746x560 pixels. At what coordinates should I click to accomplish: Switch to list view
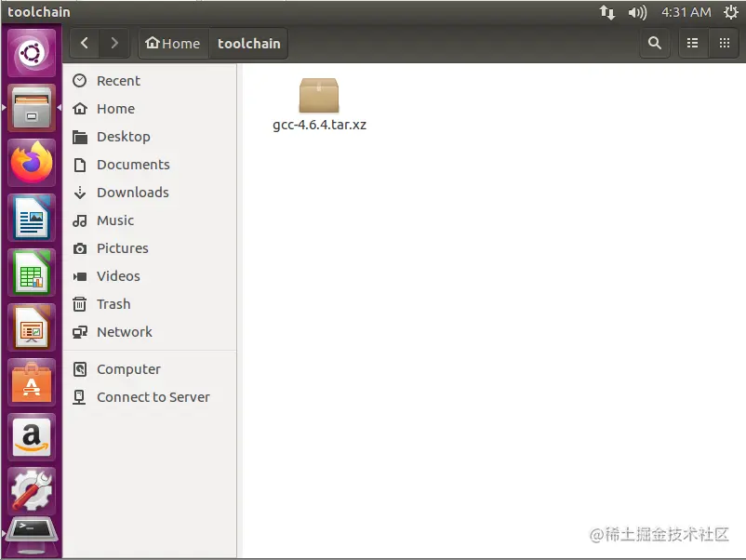(693, 44)
